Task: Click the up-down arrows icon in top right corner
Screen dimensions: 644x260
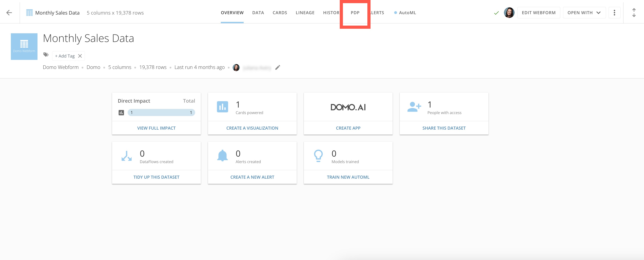Action: [x=634, y=12]
